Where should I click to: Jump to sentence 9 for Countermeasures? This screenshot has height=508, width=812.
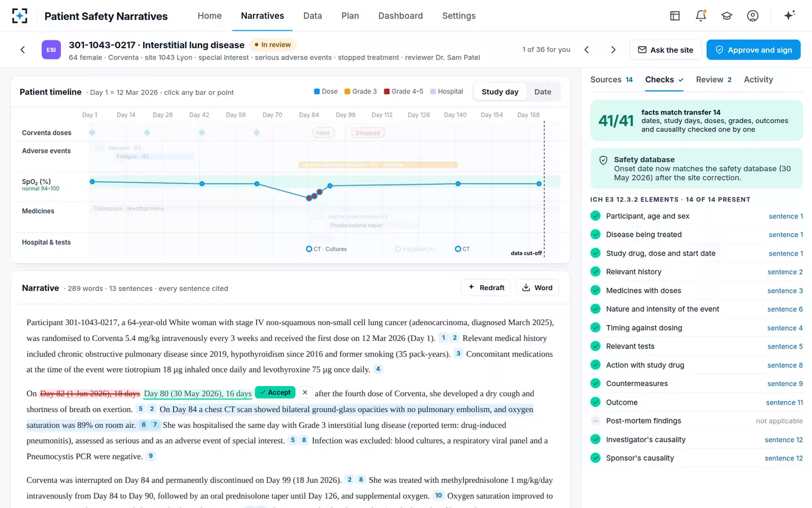[x=785, y=384]
